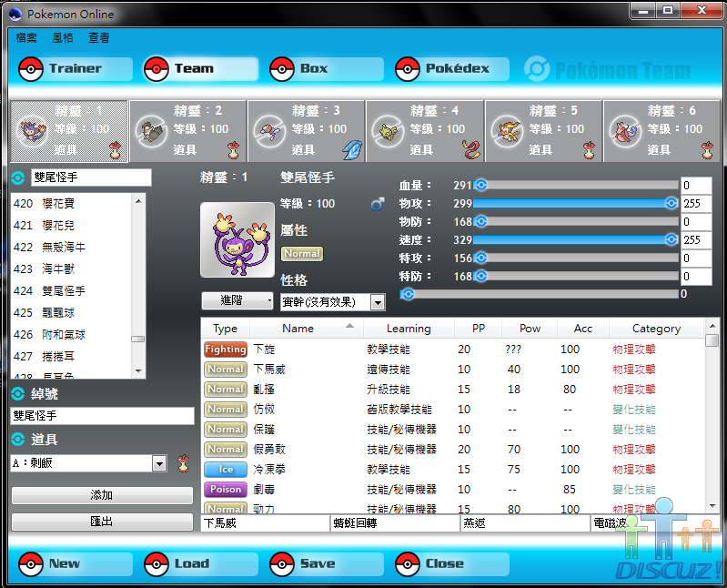Click the Ambipom sprite portrait
727x588 pixels.
point(237,239)
